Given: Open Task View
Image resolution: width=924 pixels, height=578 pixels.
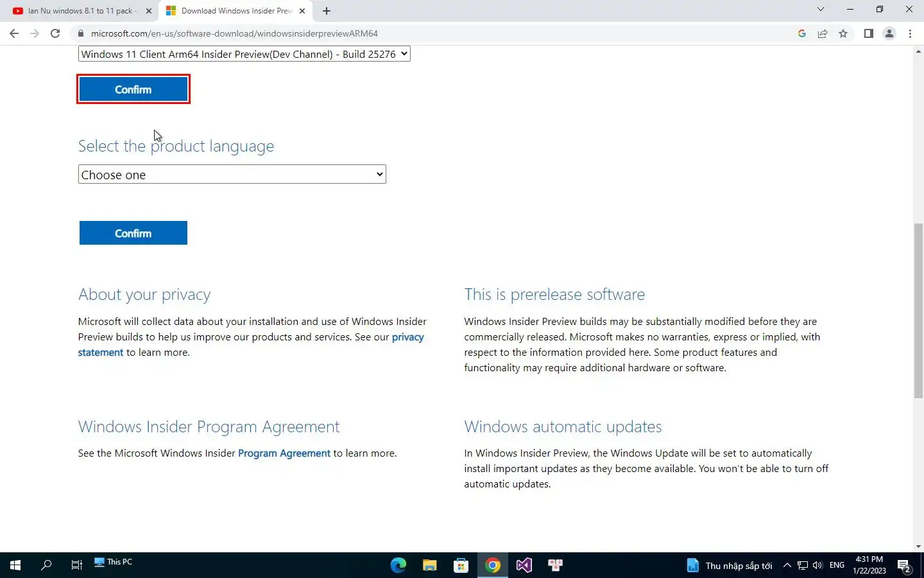Looking at the screenshot, I should [x=76, y=565].
